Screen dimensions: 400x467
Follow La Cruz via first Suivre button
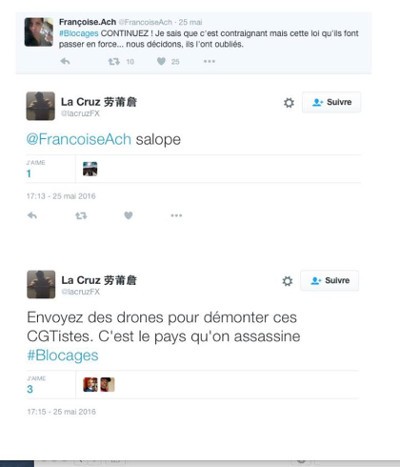click(x=331, y=102)
